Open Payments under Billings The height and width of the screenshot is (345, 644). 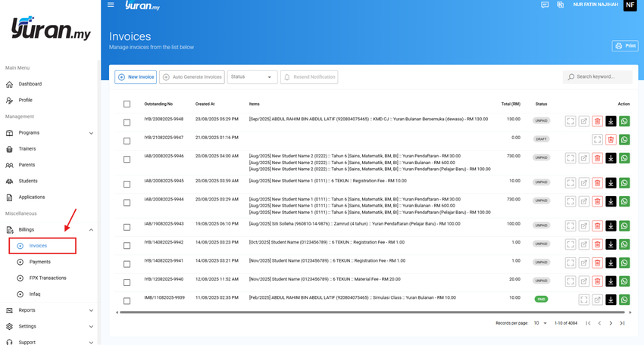[39, 262]
